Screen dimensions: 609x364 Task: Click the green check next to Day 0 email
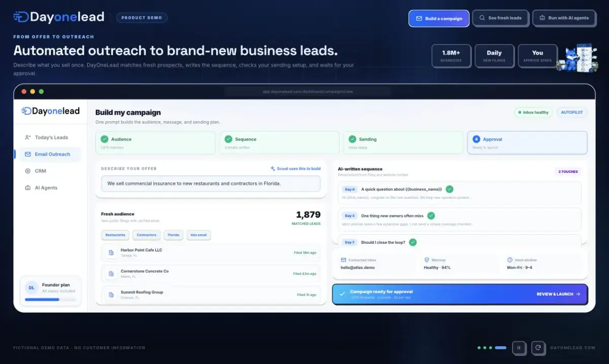449,189
